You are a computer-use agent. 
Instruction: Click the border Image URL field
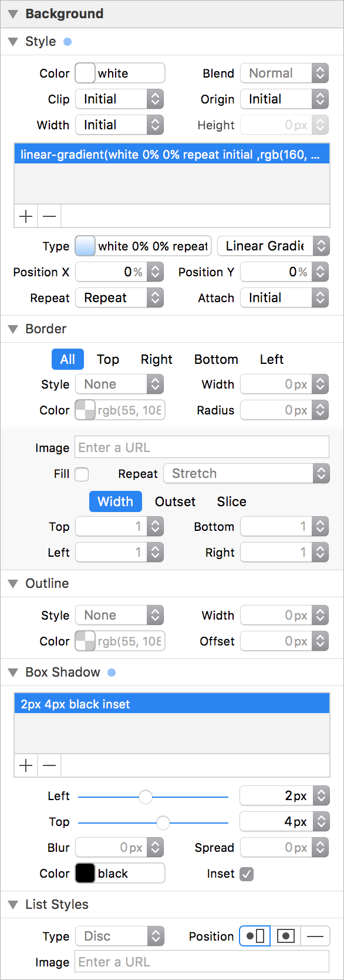click(x=202, y=447)
